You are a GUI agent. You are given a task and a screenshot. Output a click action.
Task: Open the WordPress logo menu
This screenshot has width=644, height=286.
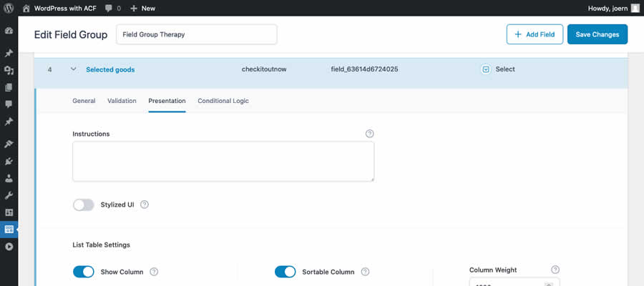9,8
